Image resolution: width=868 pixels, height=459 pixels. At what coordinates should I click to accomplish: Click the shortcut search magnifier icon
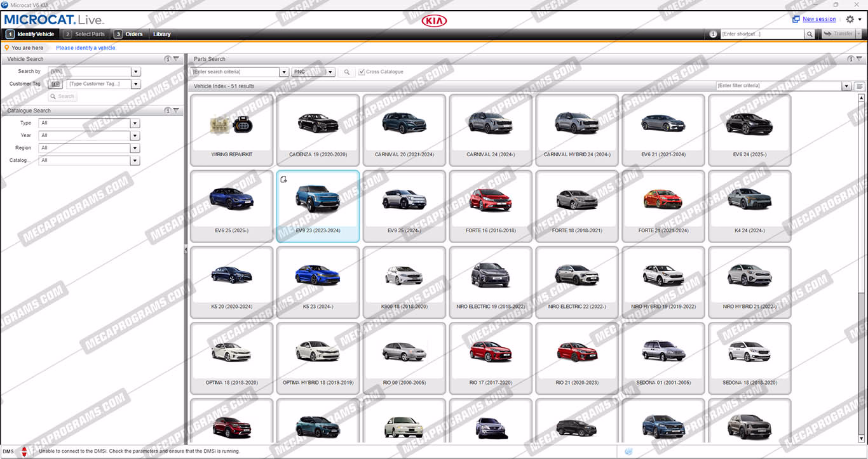810,34
